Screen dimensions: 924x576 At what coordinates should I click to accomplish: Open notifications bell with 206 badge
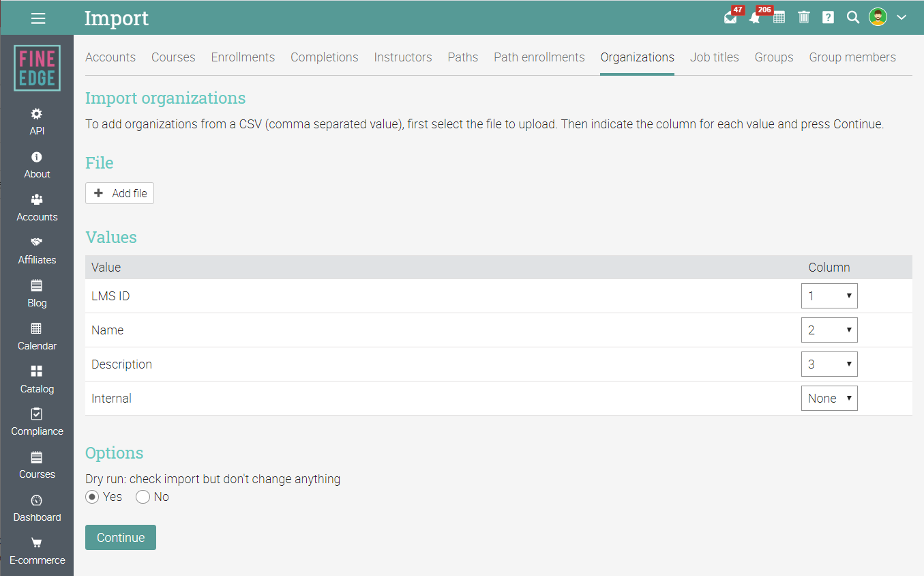pos(754,18)
